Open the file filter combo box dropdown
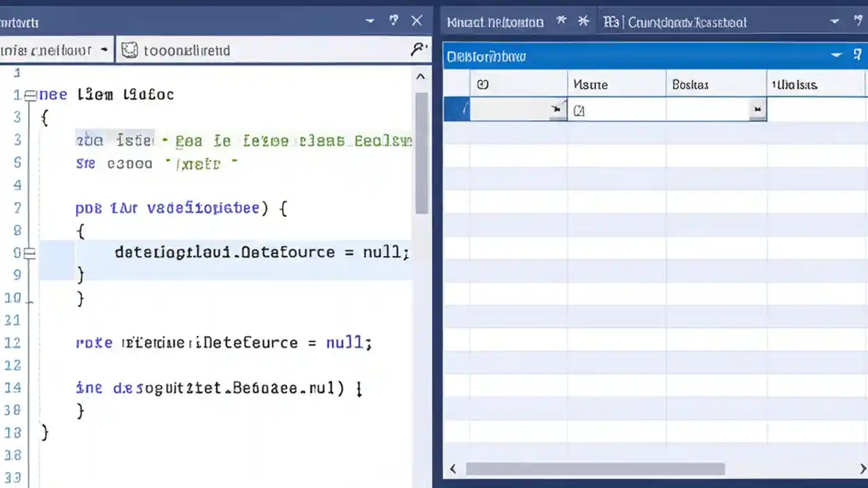 [x=104, y=50]
